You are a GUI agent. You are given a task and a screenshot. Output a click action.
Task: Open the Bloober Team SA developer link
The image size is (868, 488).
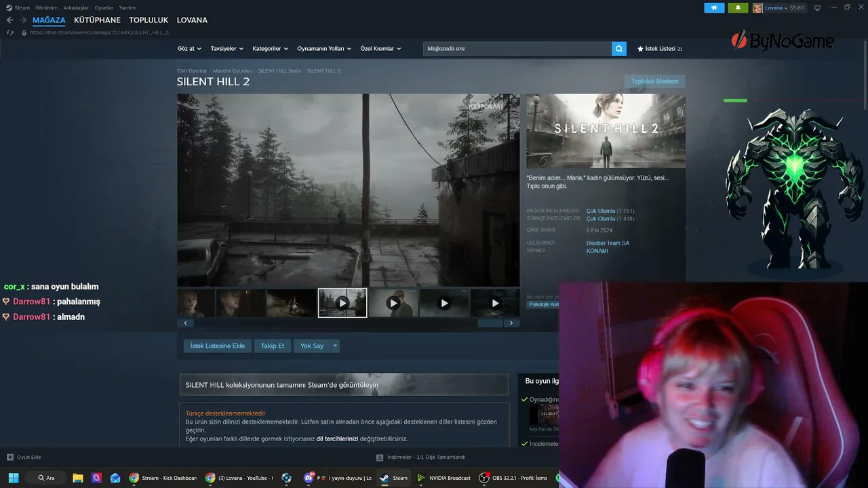(608, 243)
